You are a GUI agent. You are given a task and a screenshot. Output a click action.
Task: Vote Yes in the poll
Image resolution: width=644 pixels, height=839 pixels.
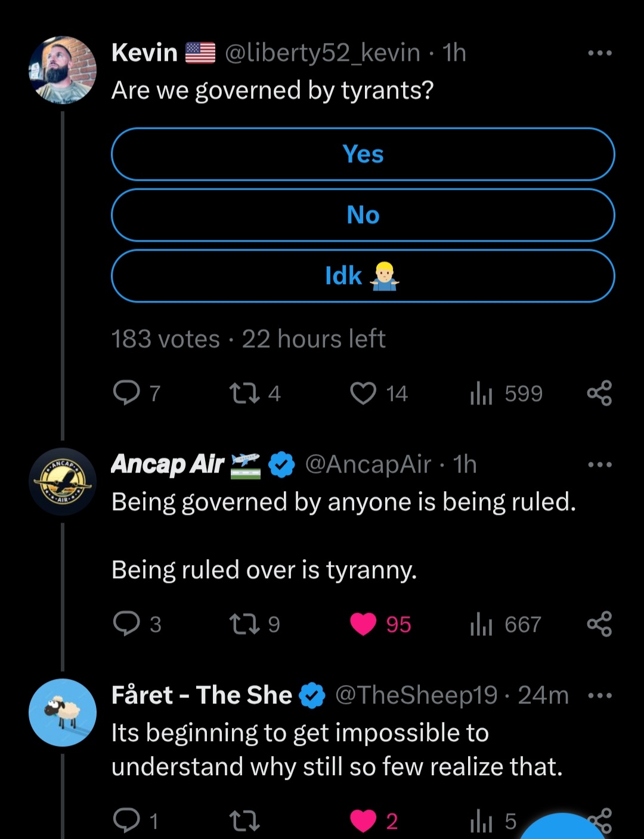(363, 154)
